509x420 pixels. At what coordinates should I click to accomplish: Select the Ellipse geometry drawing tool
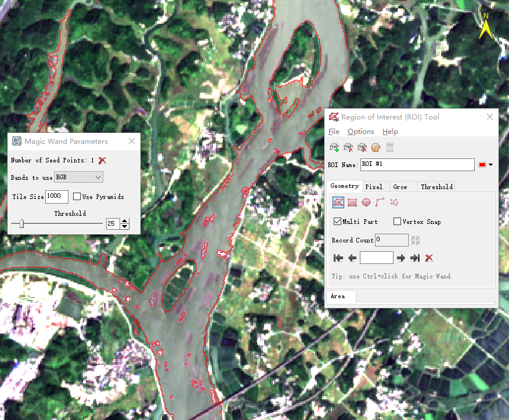point(366,202)
